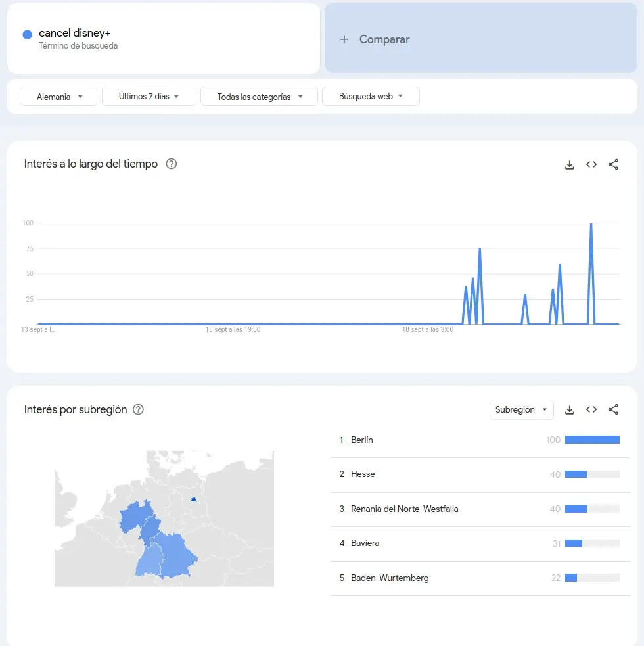This screenshot has width=644, height=646.
Task: Download the subregion interest data
Action: [x=570, y=409]
